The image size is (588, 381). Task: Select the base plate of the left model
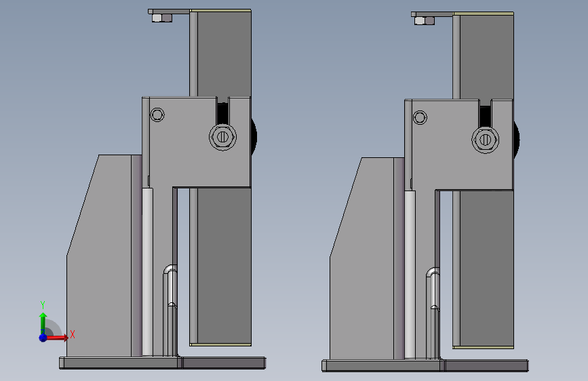(x=162, y=363)
